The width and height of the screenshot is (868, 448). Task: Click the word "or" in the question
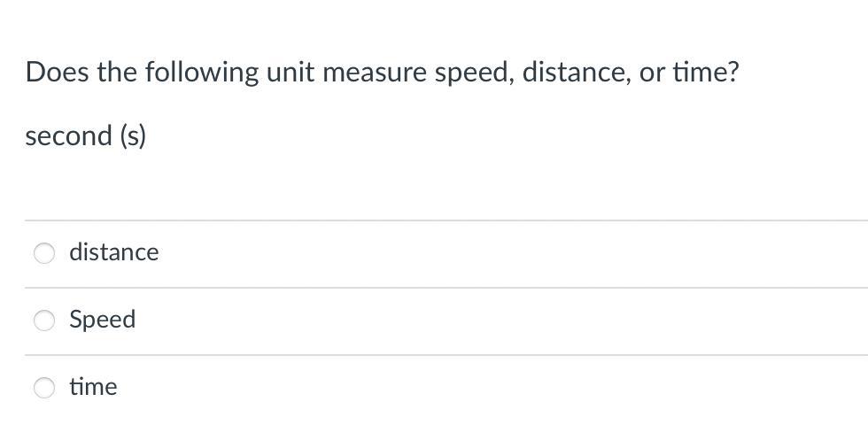point(651,72)
